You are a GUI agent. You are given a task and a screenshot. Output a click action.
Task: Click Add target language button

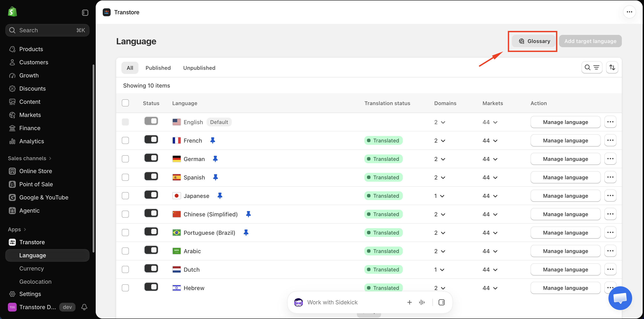(590, 41)
